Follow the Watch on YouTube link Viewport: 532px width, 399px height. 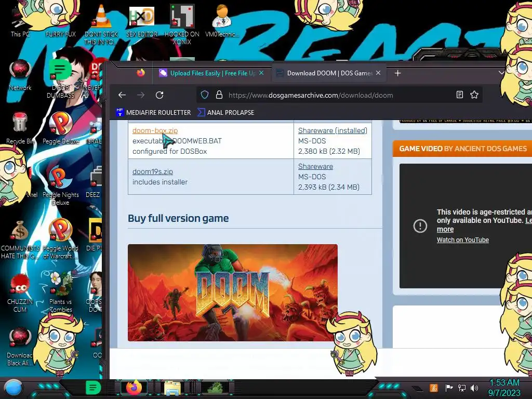point(463,240)
